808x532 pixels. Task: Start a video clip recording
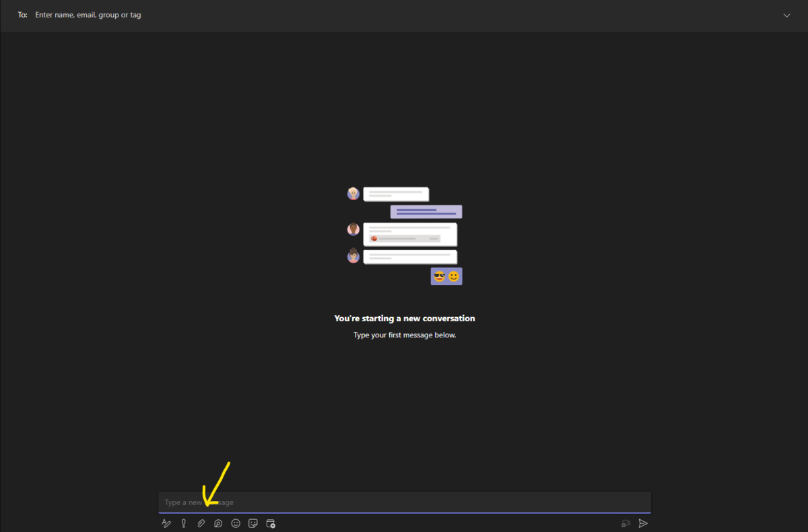click(626, 523)
